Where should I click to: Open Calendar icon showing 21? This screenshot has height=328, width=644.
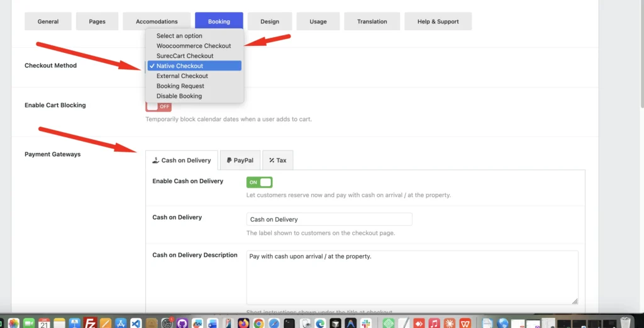(x=44, y=323)
